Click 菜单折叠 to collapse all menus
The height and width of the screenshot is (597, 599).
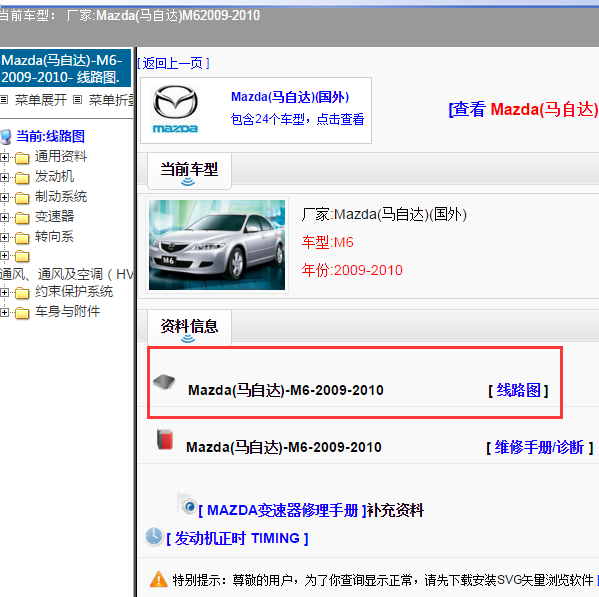[111, 100]
